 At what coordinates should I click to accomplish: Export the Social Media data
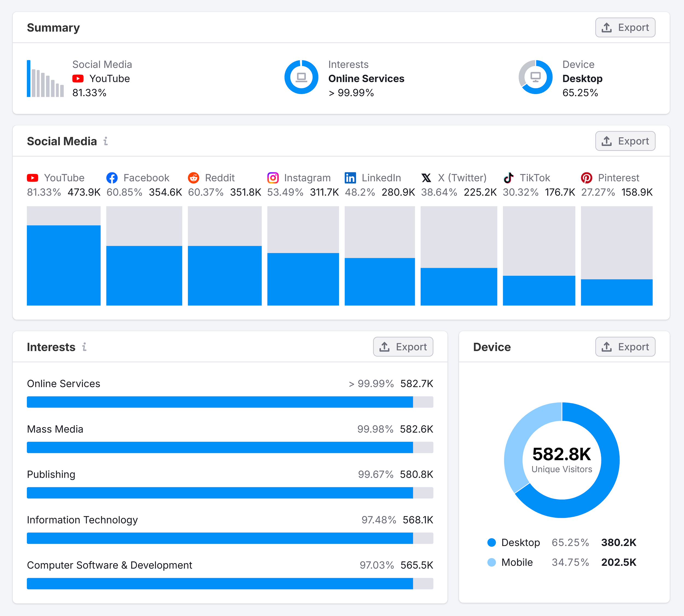tap(625, 141)
